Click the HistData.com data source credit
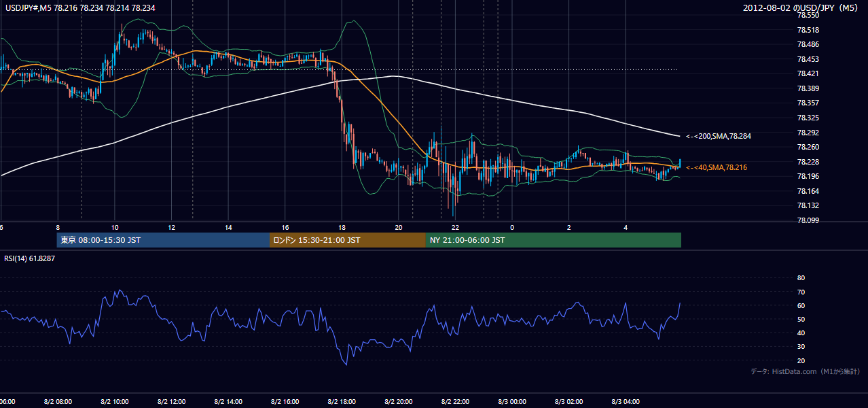Viewport: 868px width, 408px height. pos(805,371)
